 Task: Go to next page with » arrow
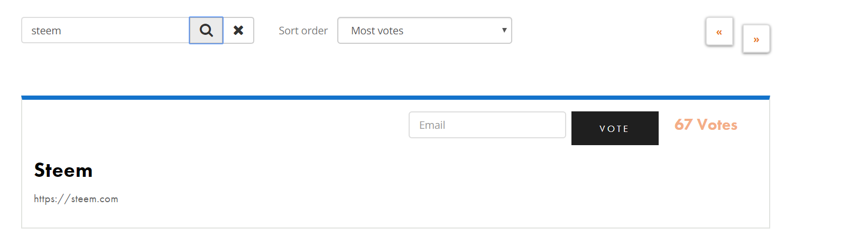coord(756,39)
